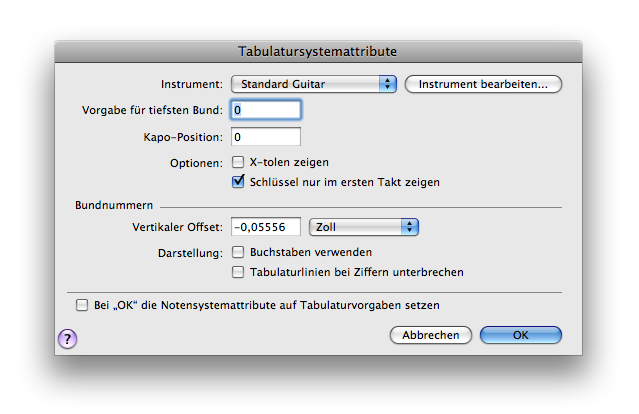The height and width of the screenshot is (414, 639).
Task: Open the Zoll unit dropdown
Action: tap(355, 227)
